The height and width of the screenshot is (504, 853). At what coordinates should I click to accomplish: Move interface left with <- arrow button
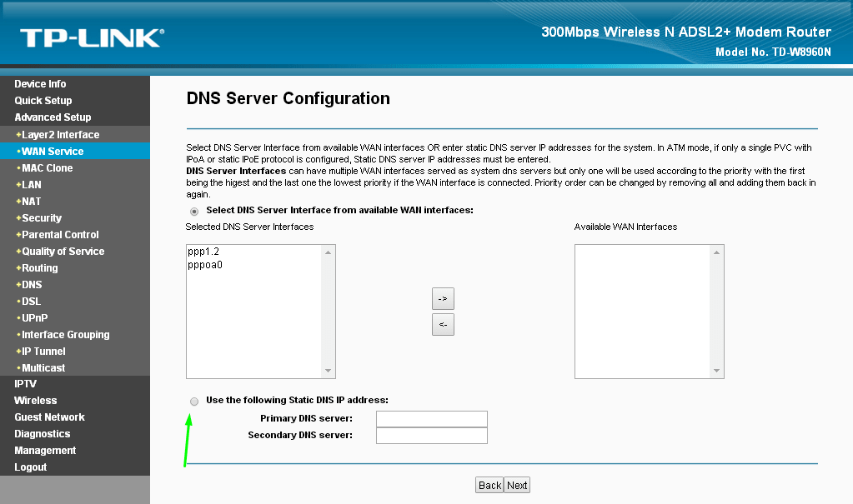443,325
